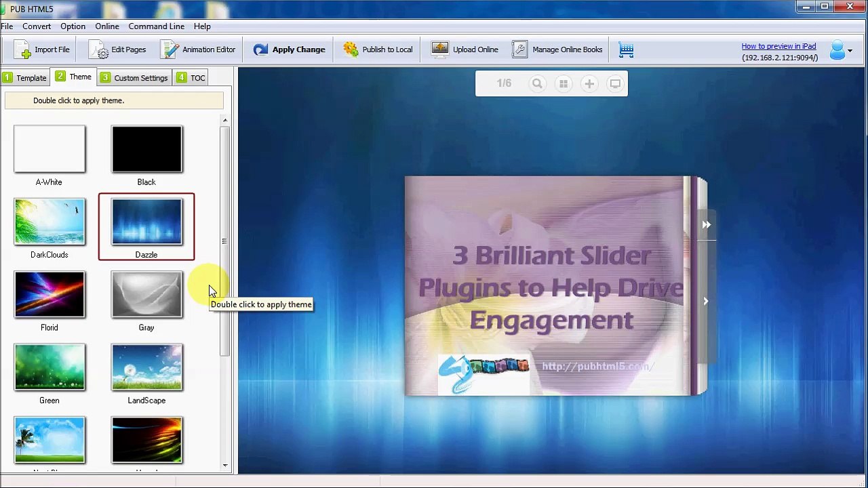This screenshot has width=868, height=488.
Task: Select the palm tree theme thumbnail below Green
Action: pyautogui.click(x=49, y=440)
